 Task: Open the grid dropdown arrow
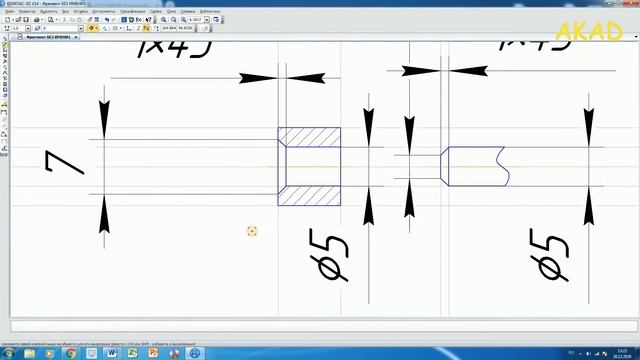121,28
